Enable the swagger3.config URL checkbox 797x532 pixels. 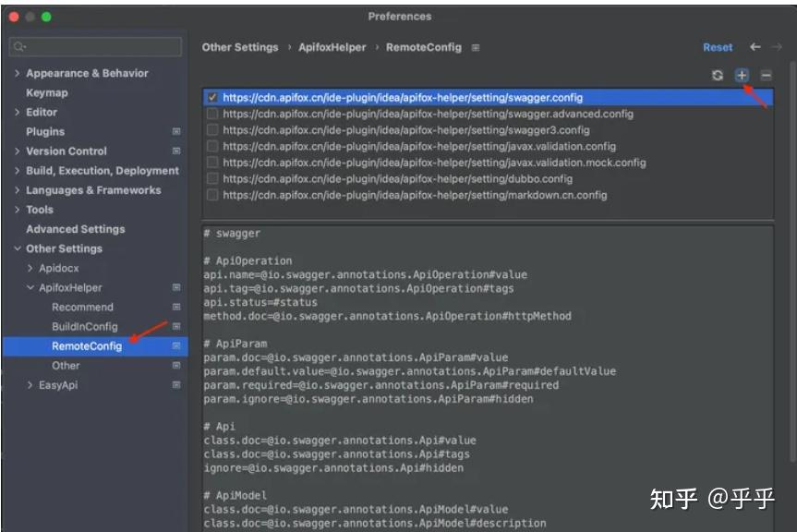211,129
